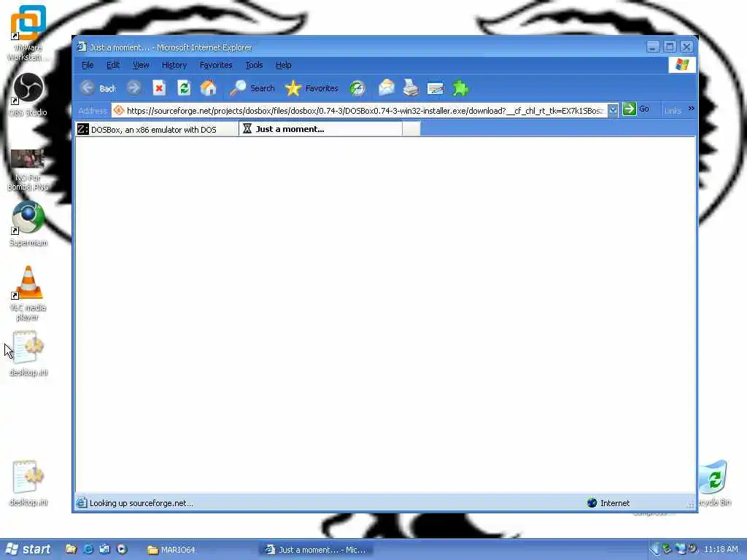Image resolution: width=747 pixels, height=560 pixels.
Task: Click Internet zone globe in status bar
Action: (x=592, y=503)
